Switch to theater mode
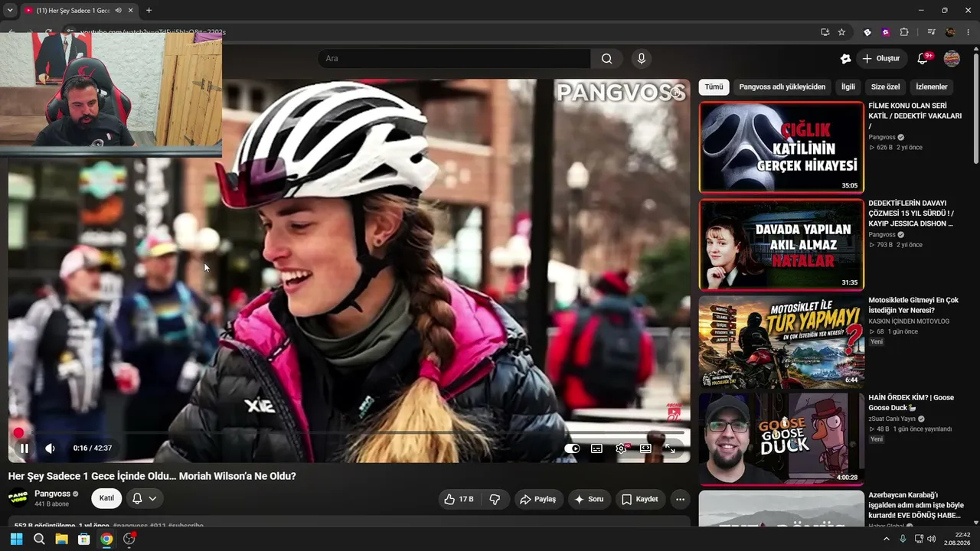Screen dimensions: 980x551 [645, 448]
